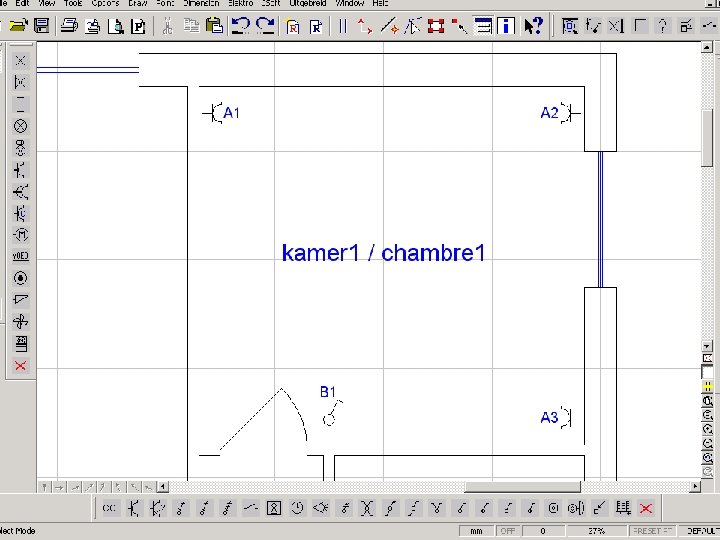
Task: Open the Window menu
Action: [x=350, y=3]
